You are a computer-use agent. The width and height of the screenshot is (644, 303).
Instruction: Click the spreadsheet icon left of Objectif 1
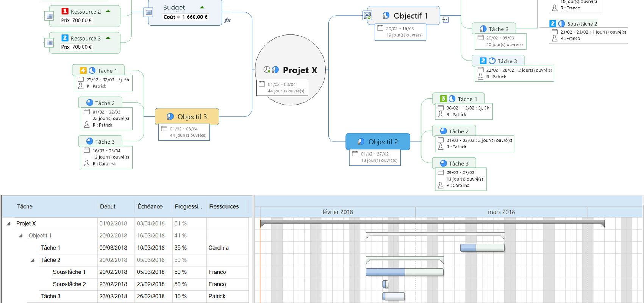click(x=367, y=16)
